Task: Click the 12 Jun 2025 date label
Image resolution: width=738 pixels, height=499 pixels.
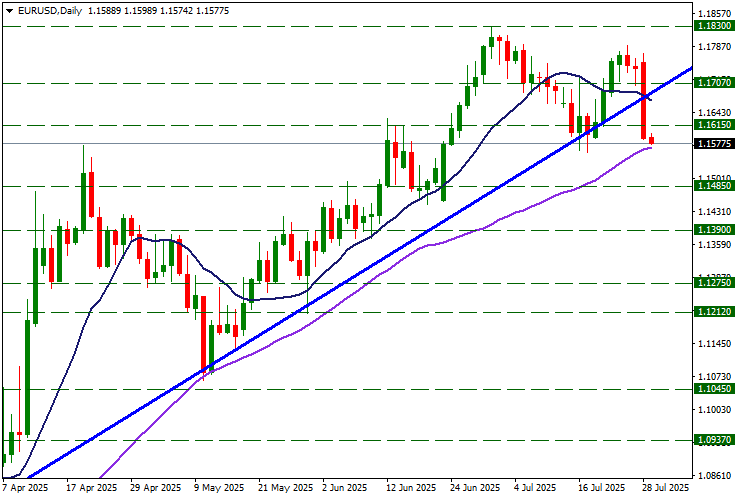Action: coord(412,488)
